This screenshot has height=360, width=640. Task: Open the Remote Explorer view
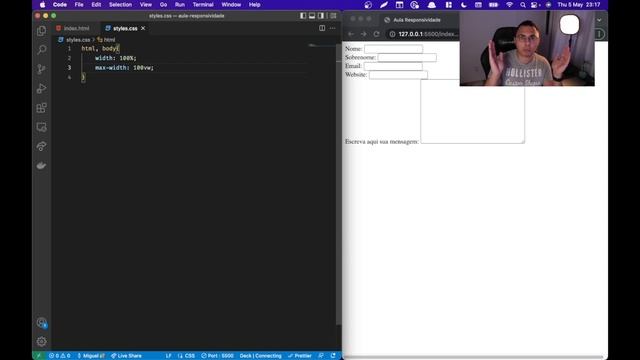tap(41, 127)
